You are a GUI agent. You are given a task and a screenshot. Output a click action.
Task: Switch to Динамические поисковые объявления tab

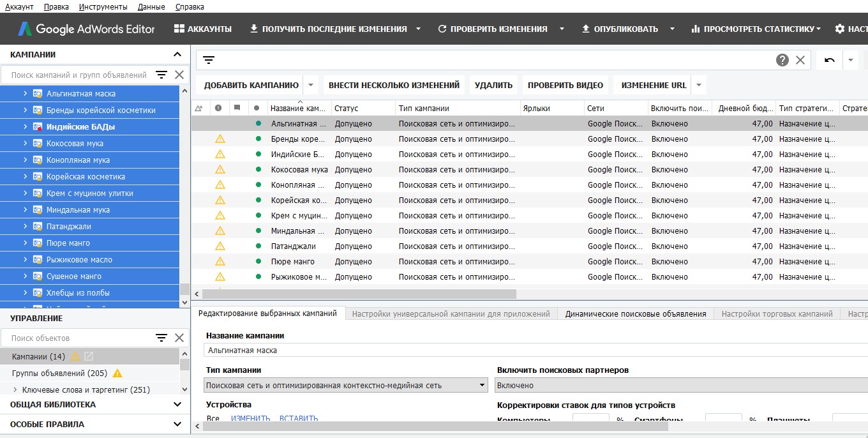pyautogui.click(x=636, y=313)
